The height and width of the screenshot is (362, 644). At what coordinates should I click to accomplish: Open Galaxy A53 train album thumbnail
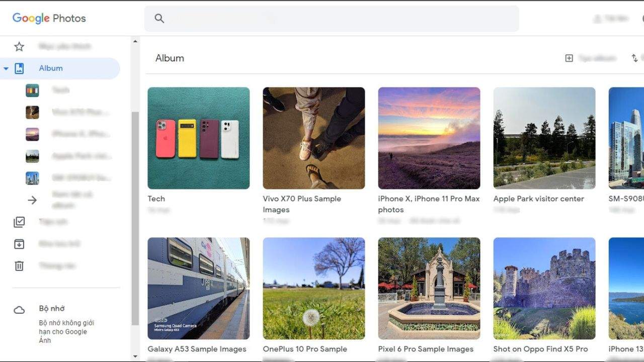coord(198,289)
